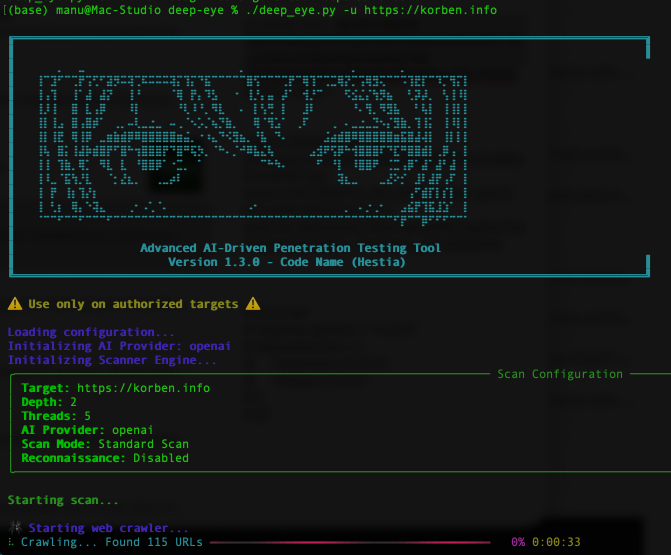Click the crawl progress bar
Image resolution: width=671 pixels, height=555 pixels.
pos(355,542)
